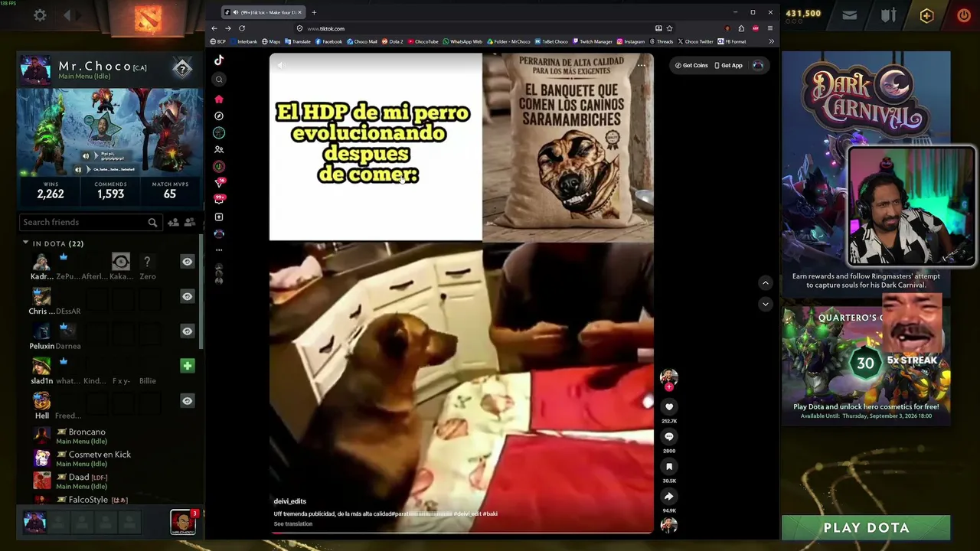Reload the browser page
Image resolution: width=980 pixels, height=551 pixels.
coord(242,28)
